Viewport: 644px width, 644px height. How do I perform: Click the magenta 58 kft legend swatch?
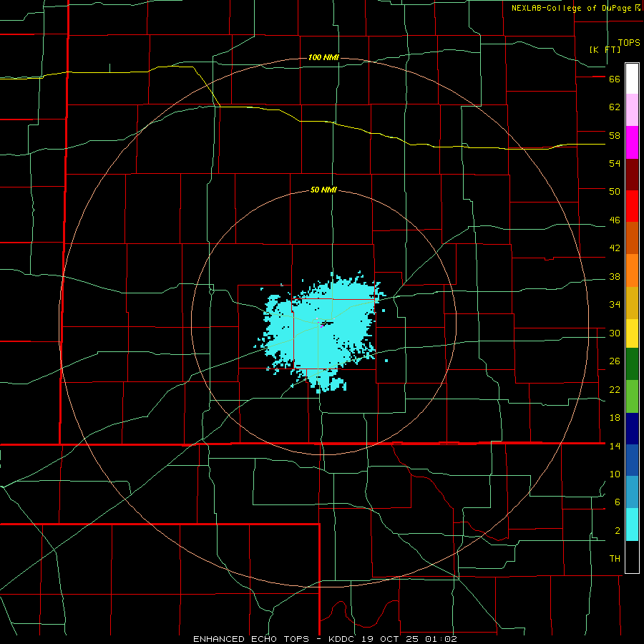(x=632, y=142)
